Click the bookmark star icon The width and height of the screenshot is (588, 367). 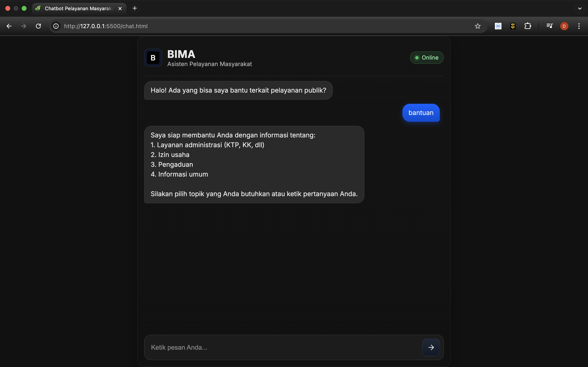click(x=478, y=26)
